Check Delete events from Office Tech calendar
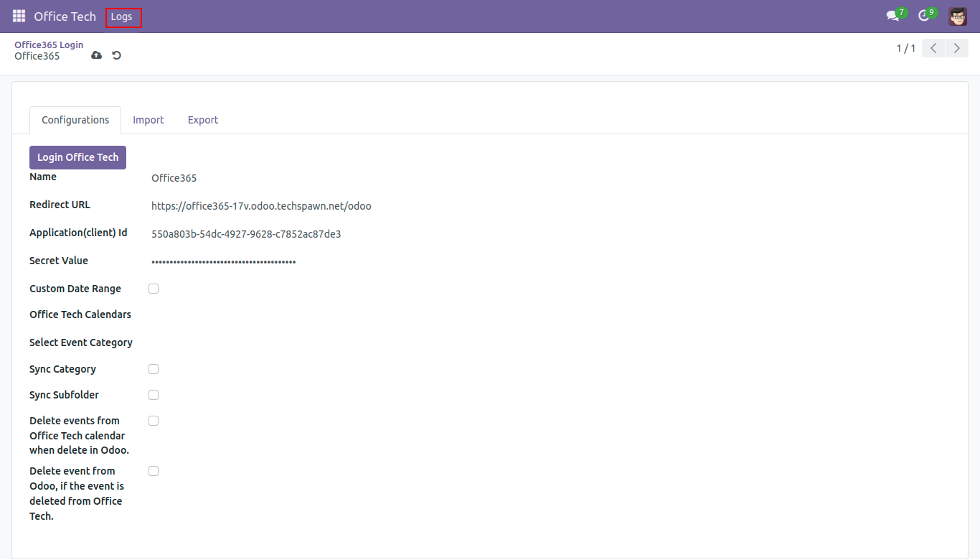This screenshot has height=560, width=980. (x=154, y=421)
